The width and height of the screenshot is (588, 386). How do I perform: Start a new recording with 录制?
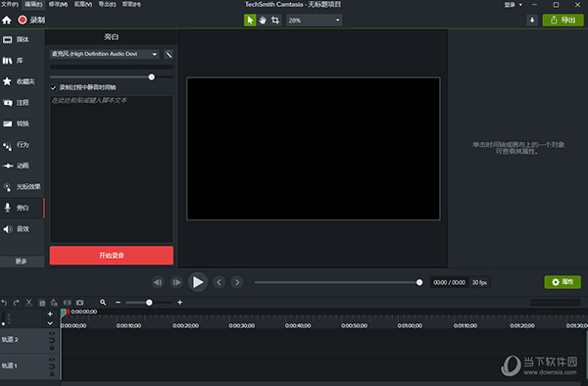(x=32, y=20)
